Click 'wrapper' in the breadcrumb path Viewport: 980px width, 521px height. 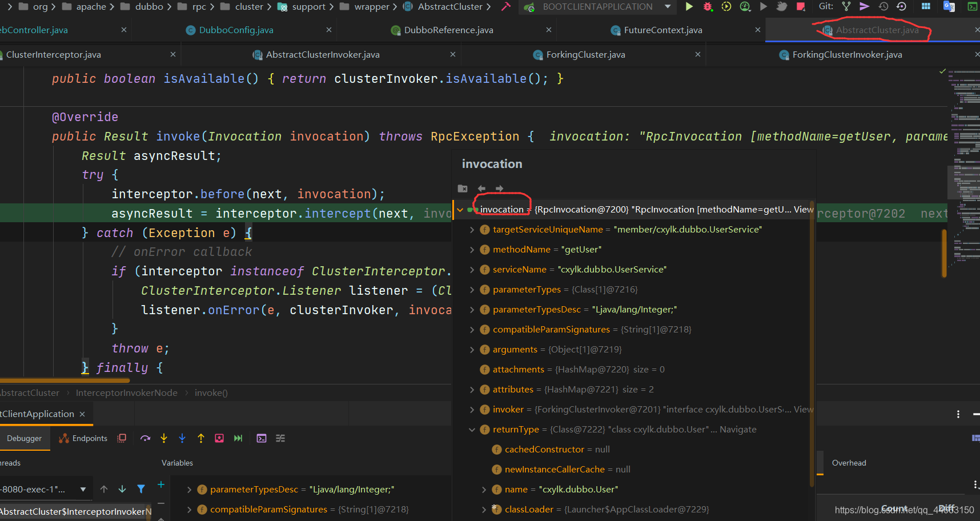(372, 7)
